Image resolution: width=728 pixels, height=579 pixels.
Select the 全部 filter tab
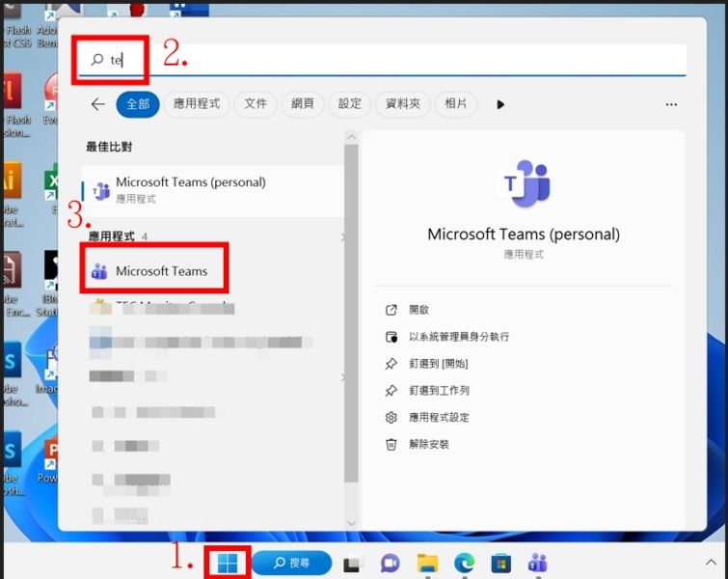[138, 104]
